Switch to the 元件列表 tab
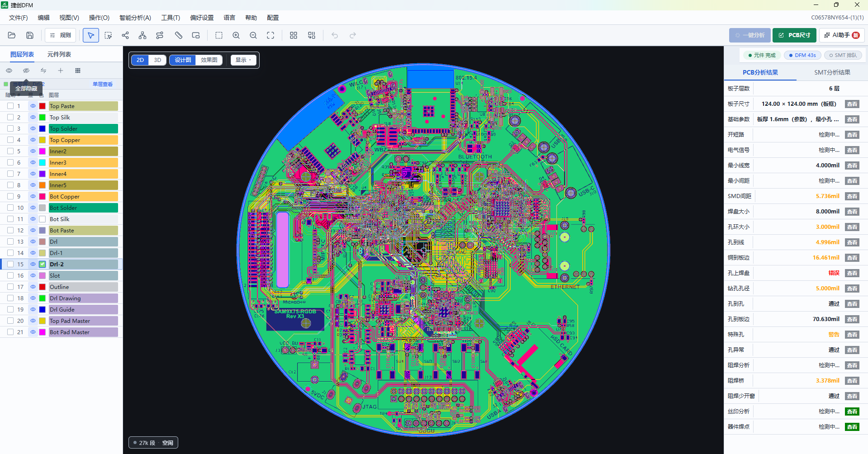The image size is (868, 454). 59,54
